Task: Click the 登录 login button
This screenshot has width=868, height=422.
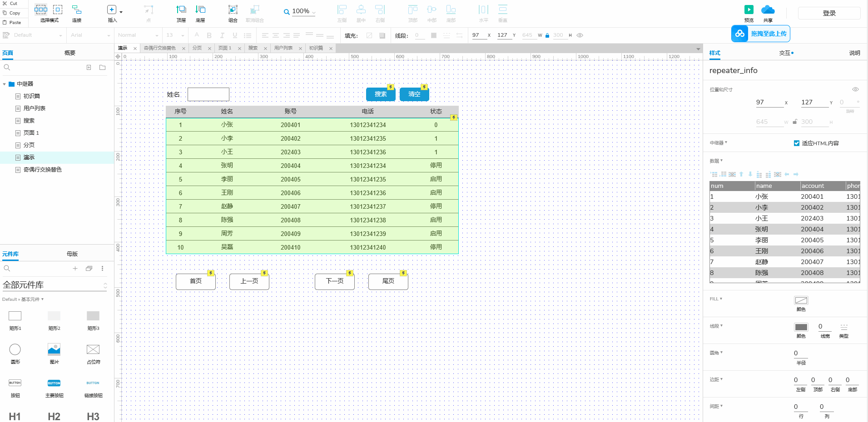Action: coord(829,13)
